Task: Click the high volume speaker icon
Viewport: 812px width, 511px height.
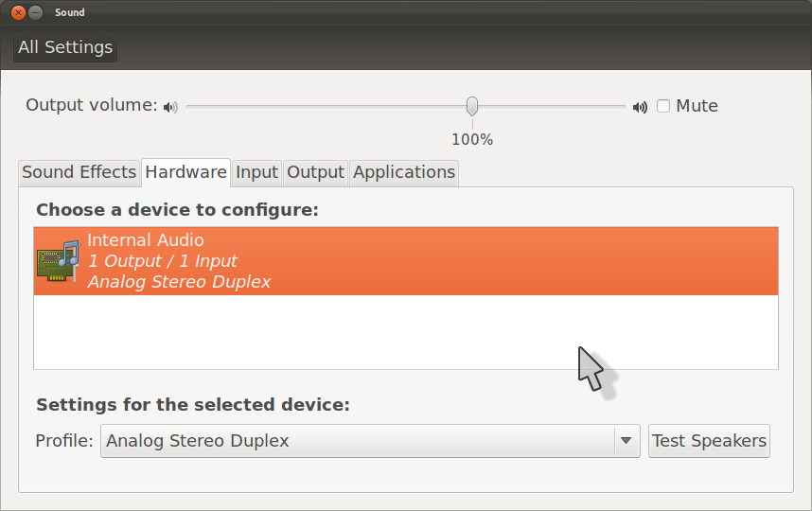Action: 640,107
